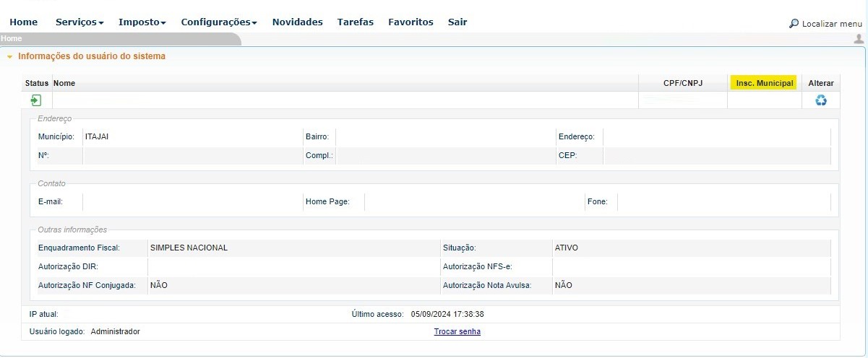Click the IP atual label
Image resolution: width=868 pixels, height=358 pixels.
[43, 315]
